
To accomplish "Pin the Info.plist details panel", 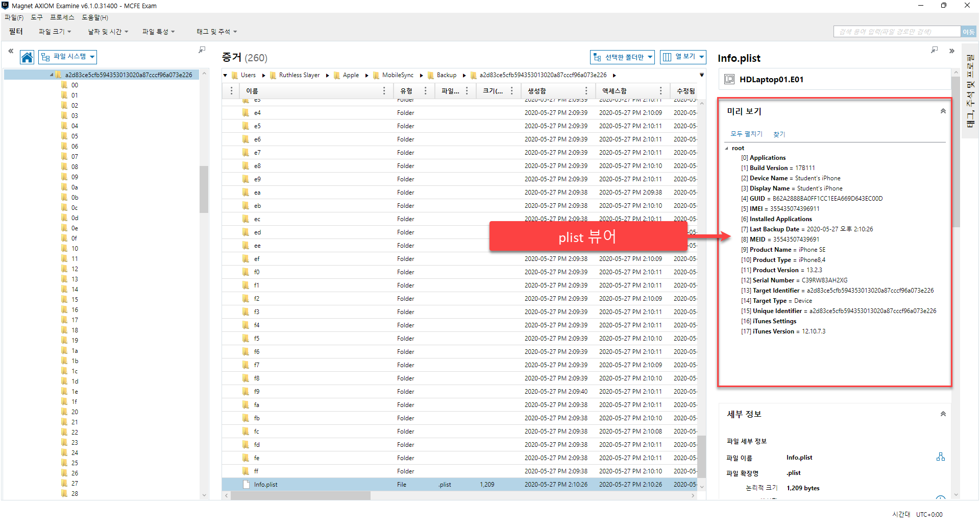I will tap(934, 50).
